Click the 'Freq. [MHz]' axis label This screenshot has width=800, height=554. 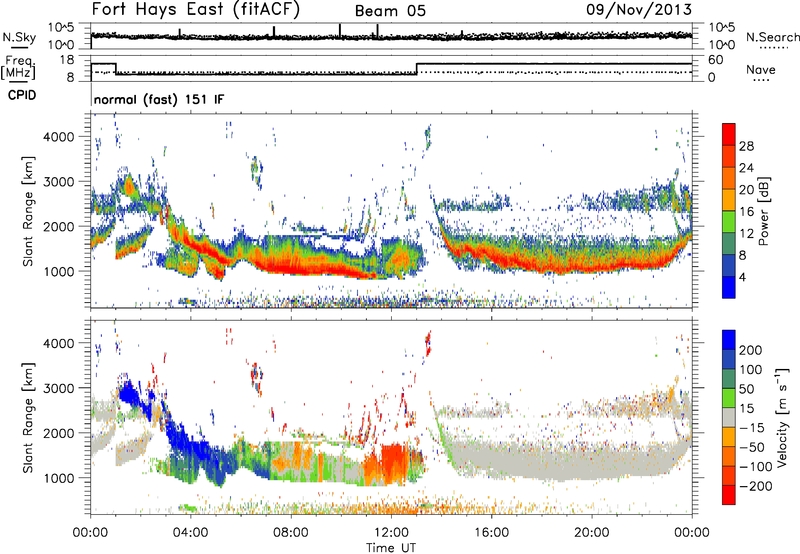19,67
